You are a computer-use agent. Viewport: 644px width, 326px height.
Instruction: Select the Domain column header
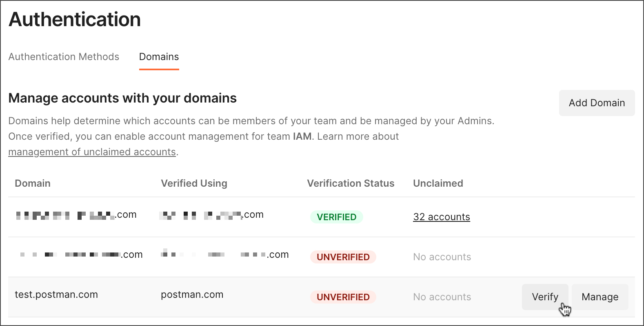32,183
